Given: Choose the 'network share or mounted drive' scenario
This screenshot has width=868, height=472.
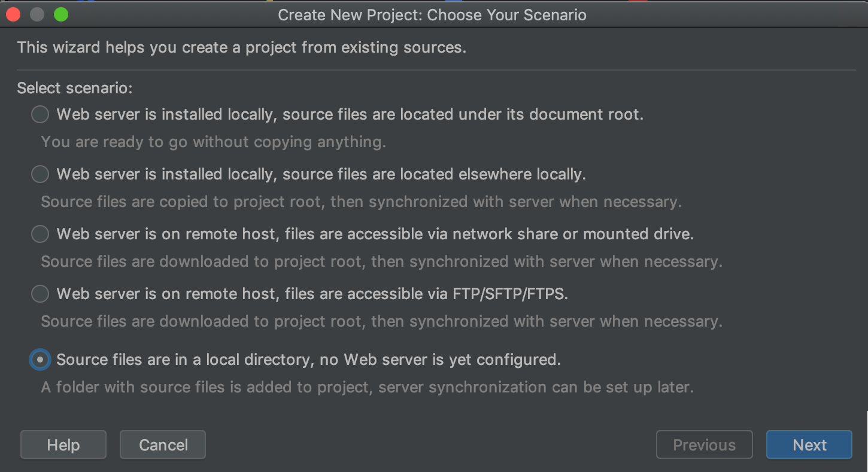Looking at the screenshot, I should pos(40,234).
